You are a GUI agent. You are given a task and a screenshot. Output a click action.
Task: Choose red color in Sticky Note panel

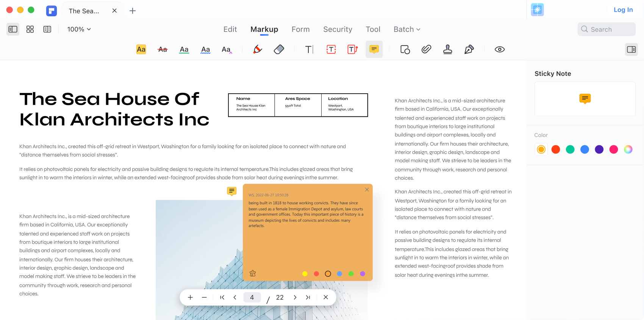(556, 149)
